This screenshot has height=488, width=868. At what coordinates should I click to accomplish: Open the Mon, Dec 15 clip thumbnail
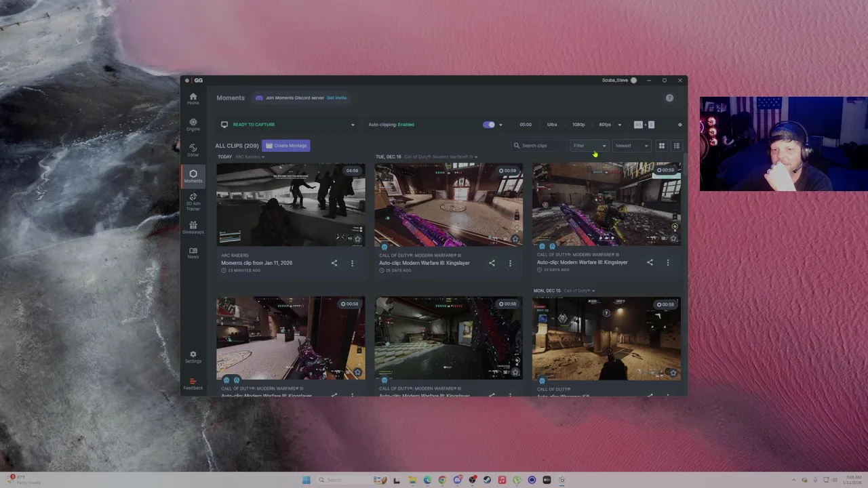pos(606,338)
